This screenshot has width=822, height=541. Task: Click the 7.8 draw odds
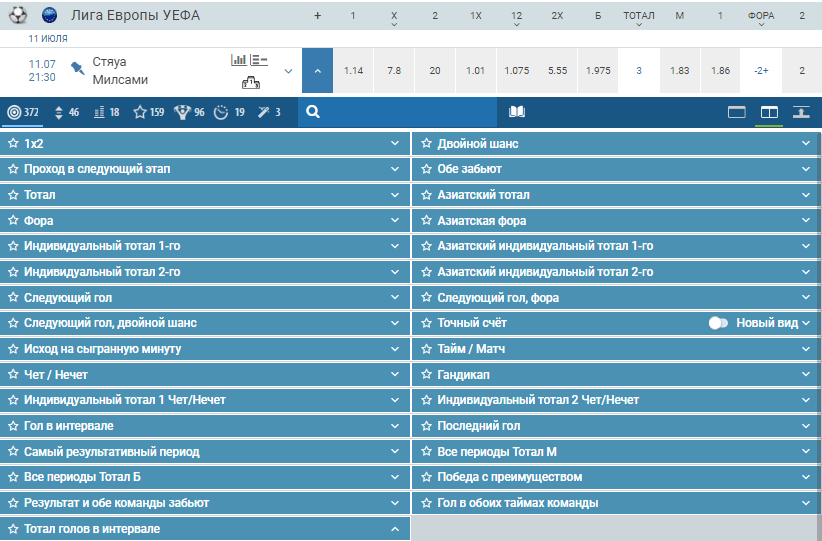394,71
